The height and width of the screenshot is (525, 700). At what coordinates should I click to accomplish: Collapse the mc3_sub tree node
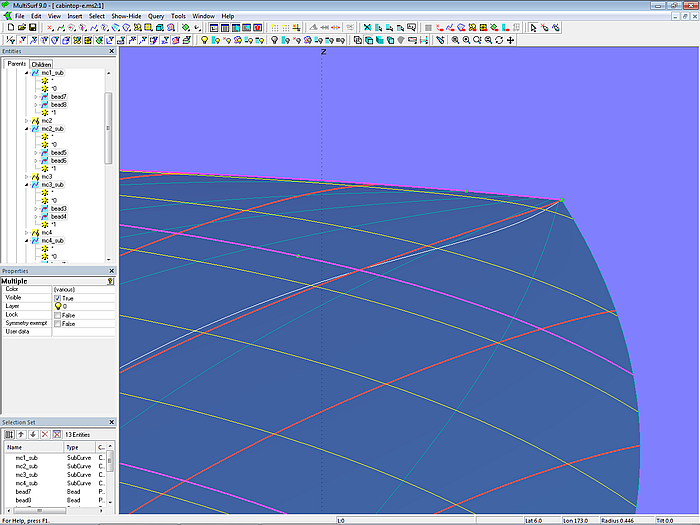coord(27,185)
